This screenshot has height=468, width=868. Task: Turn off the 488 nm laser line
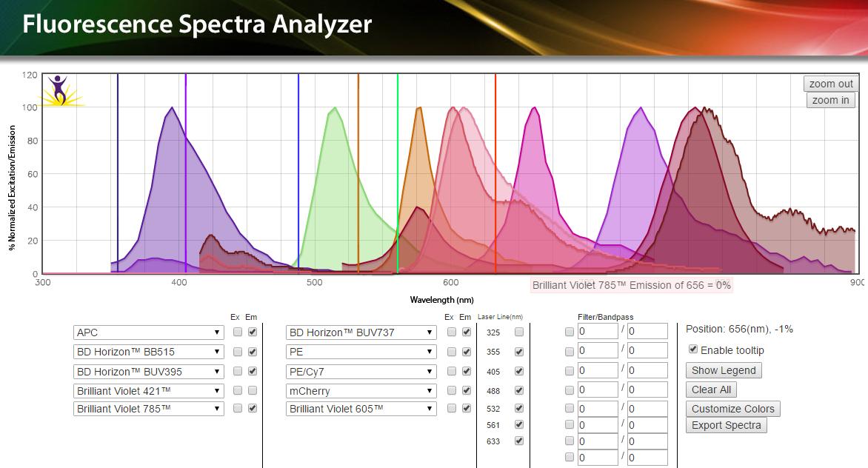(x=519, y=390)
